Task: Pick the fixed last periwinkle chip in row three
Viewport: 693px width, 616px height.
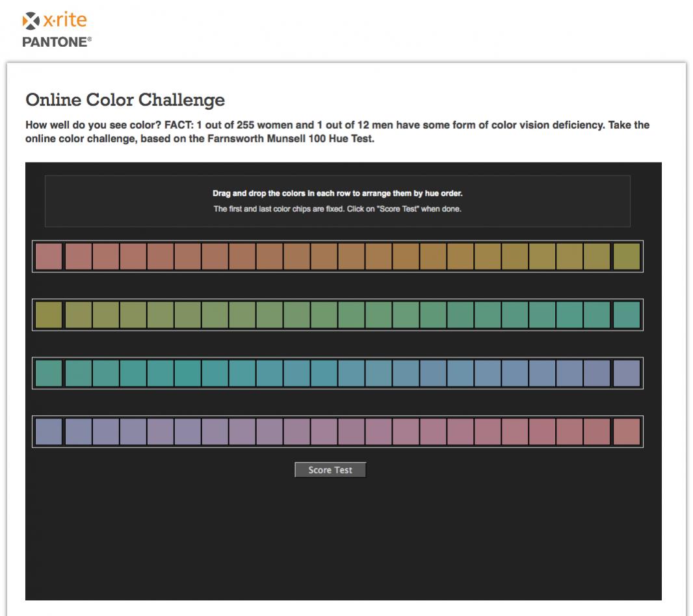Action: pos(627,374)
